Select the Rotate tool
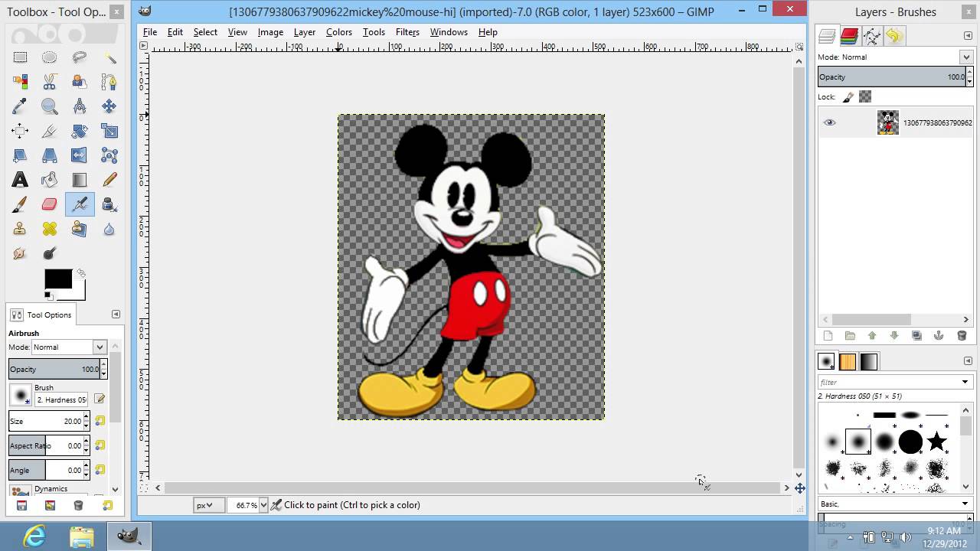Viewport: 980px width, 551px height. pyautogui.click(x=79, y=131)
